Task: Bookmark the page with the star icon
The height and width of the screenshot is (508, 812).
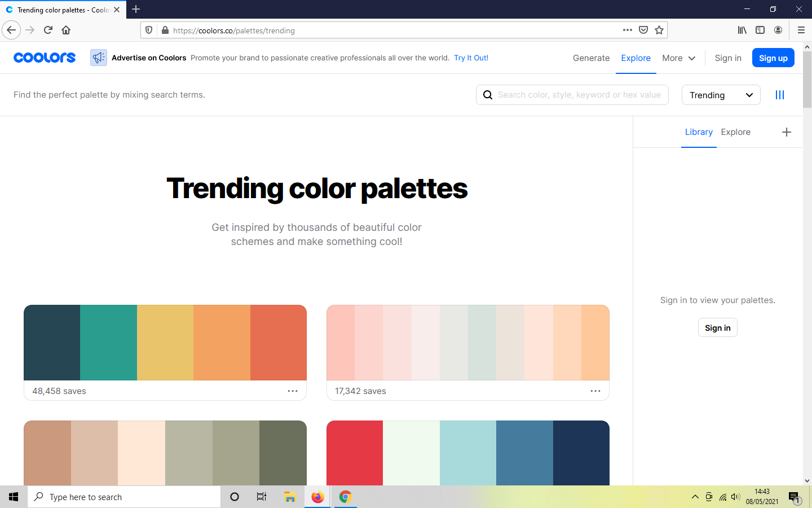Action: click(x=659, y=30)
